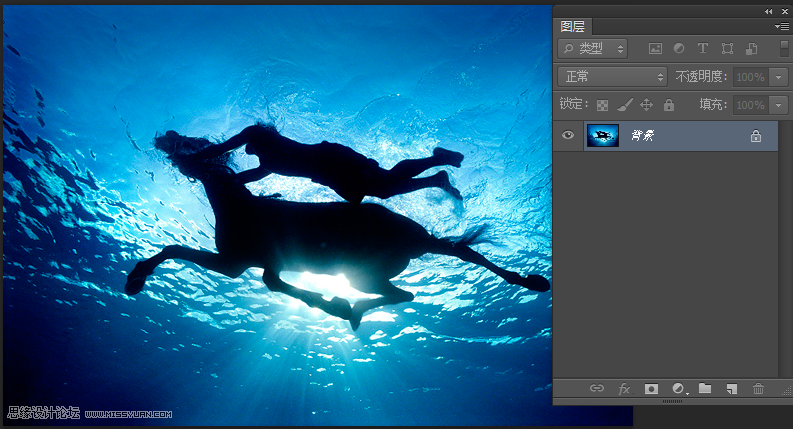
Task: Filter layers by type (T) icon
Action: pyautogui.click(x=703, y=48)
